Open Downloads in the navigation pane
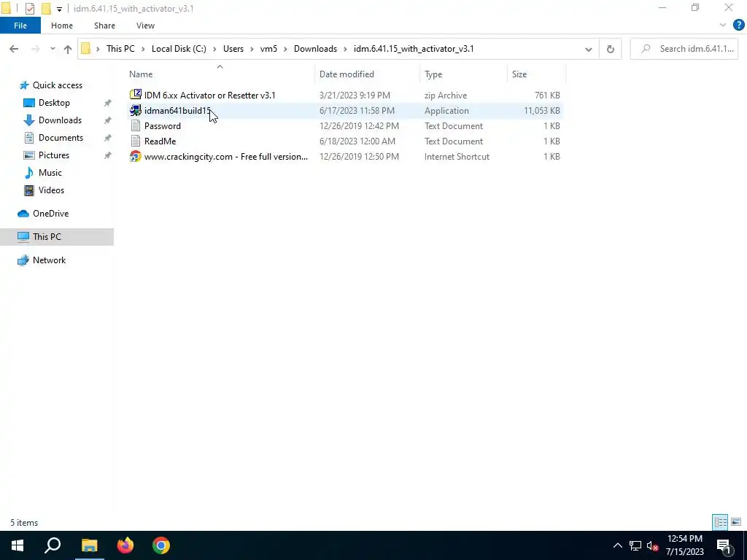The width and height of the screenshot is (747, 560). coord(60,120)
